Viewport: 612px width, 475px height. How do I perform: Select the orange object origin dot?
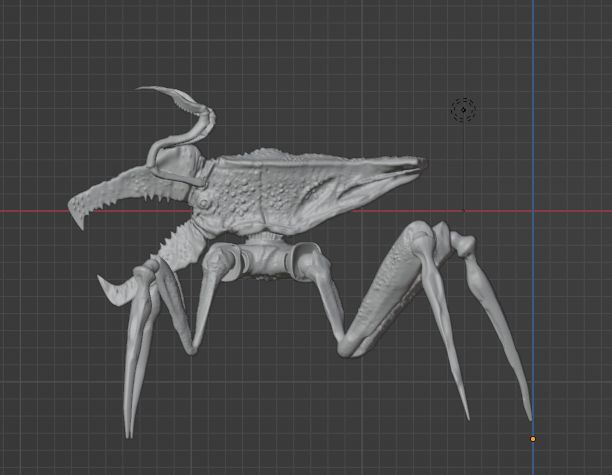pos(532,439)
